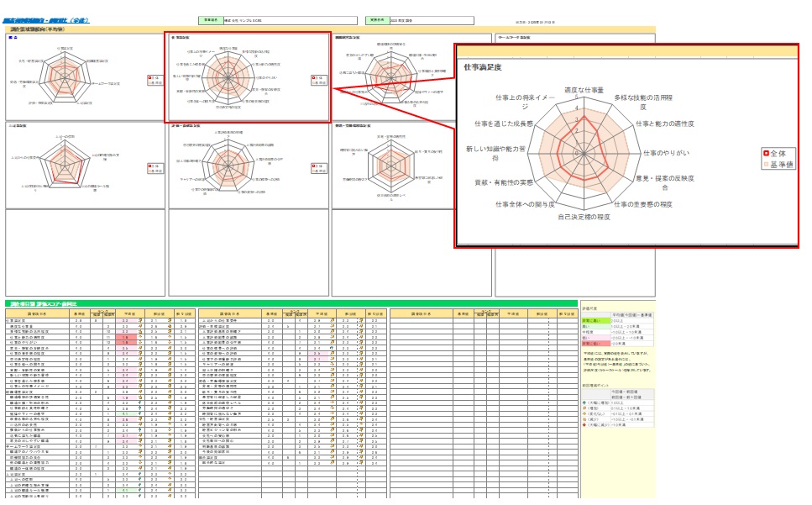This screenshot has width=812, height=505.
Task: Click the 適度な仕事量 axis label in enlarged chart
Action: (x=584, y=90)
